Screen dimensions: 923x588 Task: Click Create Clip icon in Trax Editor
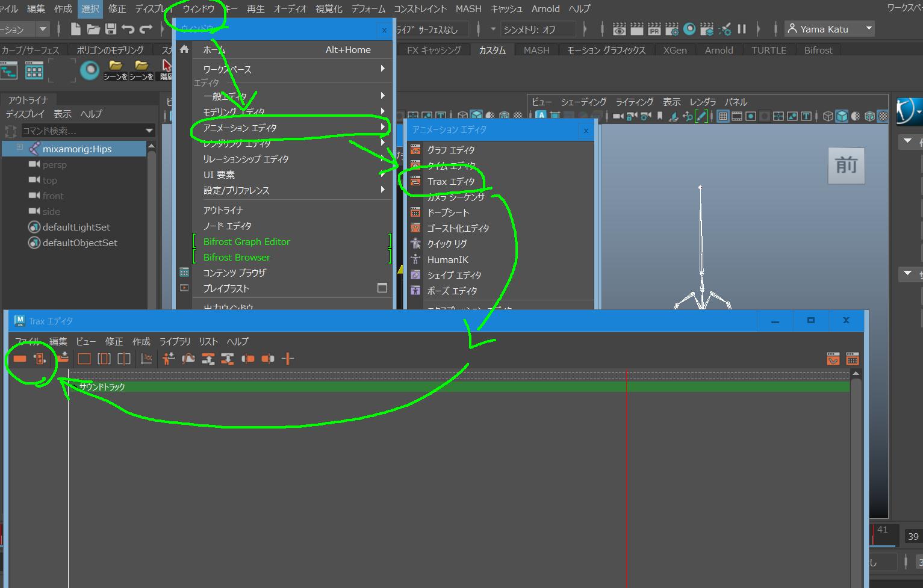point(20,359)
